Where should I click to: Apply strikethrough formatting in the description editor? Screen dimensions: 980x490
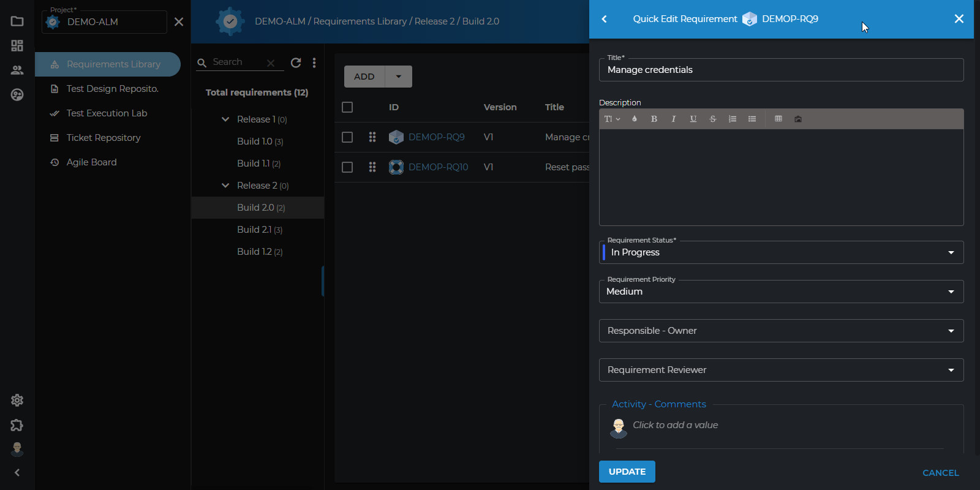pos(713,119)
